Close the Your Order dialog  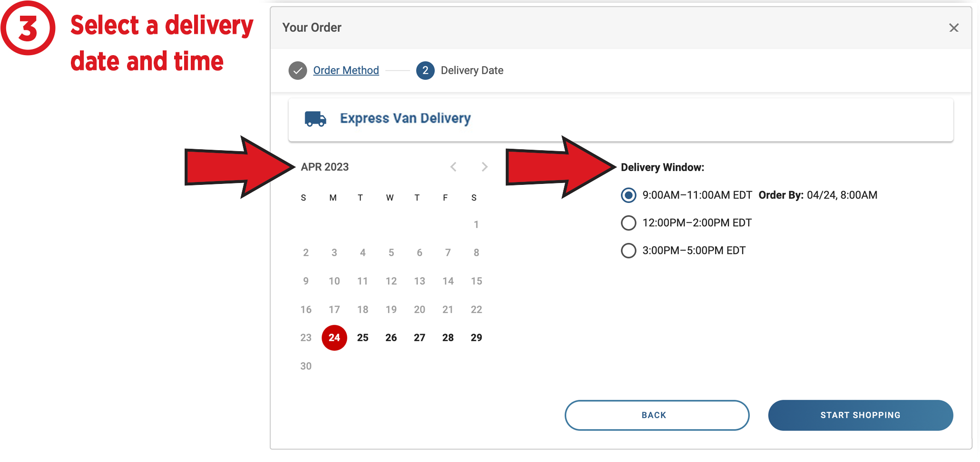(x=953, y=28)
